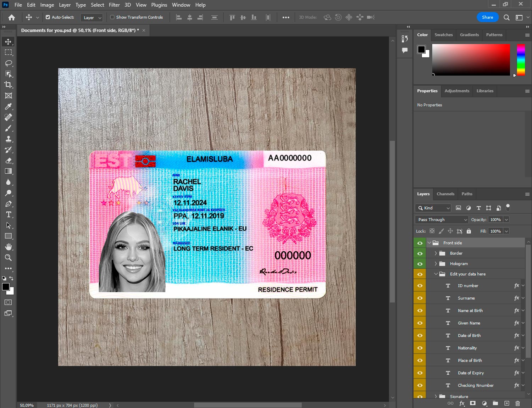Uncheck the Auto-Select checkbox
This screenshot has width=532, height=408.
click(48, 17)
